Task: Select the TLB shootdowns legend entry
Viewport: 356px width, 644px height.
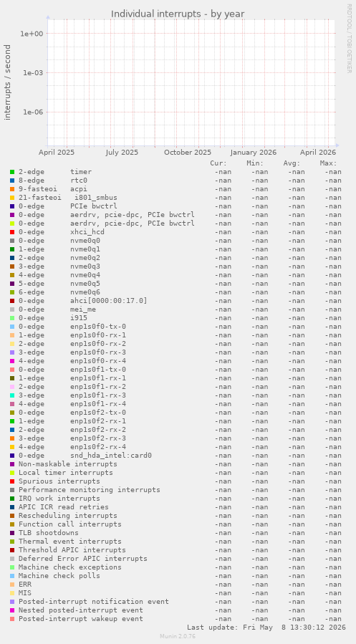Action: [49, 533]
